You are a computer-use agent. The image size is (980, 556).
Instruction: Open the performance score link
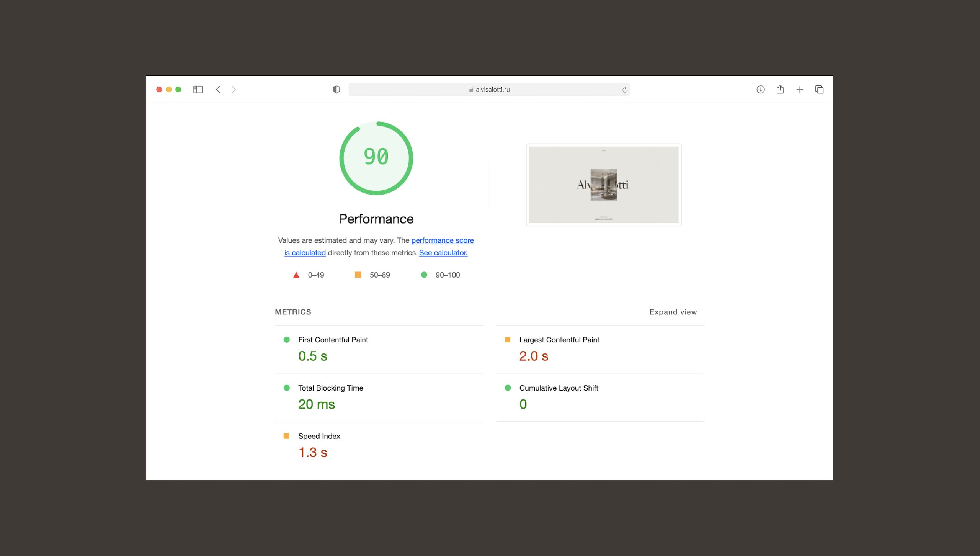(442, 240)
